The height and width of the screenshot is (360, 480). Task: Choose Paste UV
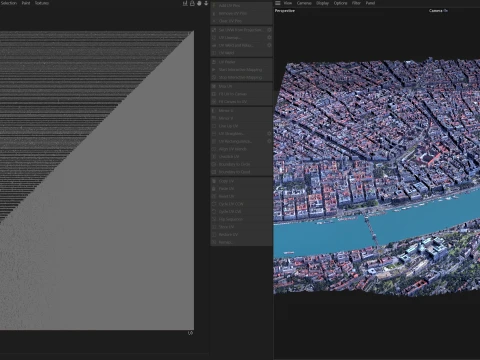(242, 189)
